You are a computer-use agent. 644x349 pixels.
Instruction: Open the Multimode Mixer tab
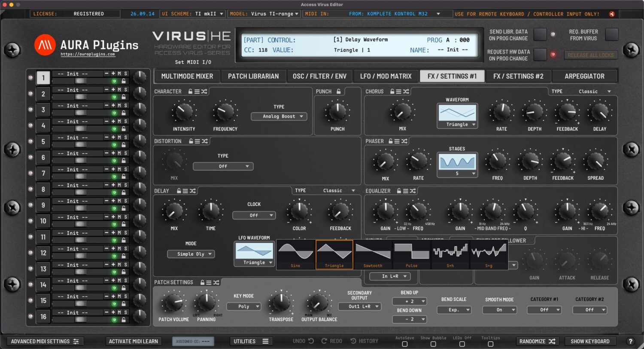[x=187, y=76]
